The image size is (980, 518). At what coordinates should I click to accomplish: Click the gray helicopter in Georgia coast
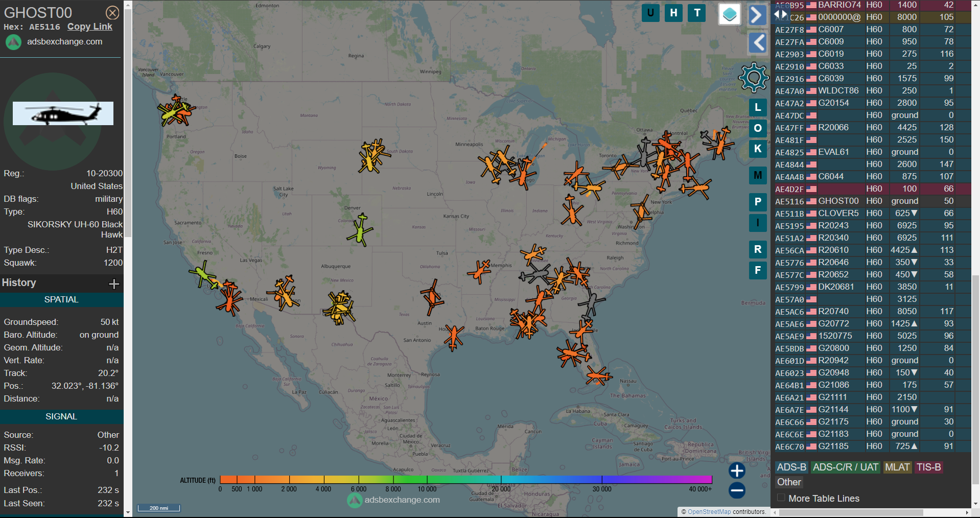point(591,302)
